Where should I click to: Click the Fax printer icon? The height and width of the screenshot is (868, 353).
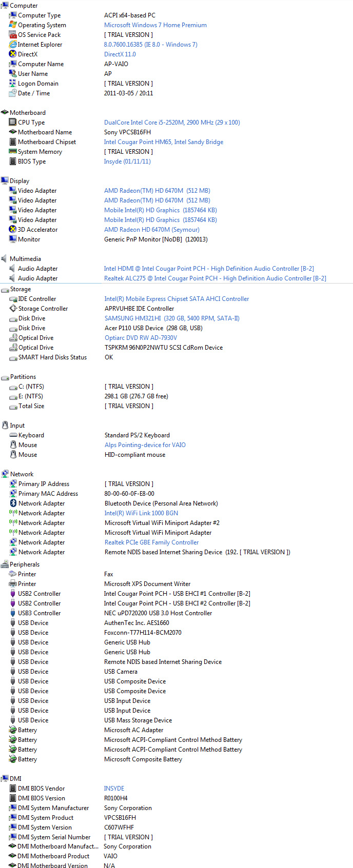[13, 574]
